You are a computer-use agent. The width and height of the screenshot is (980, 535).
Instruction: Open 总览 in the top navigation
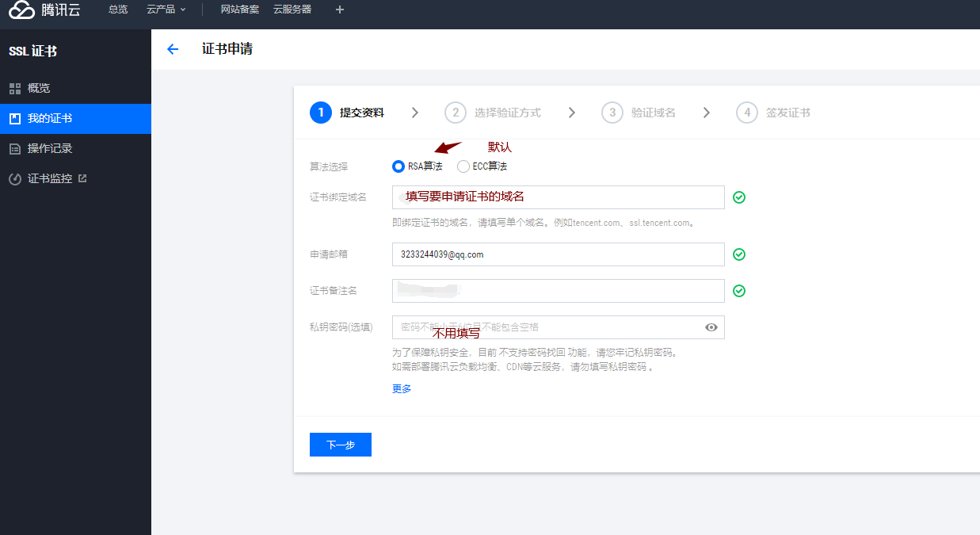coord(117,10)
